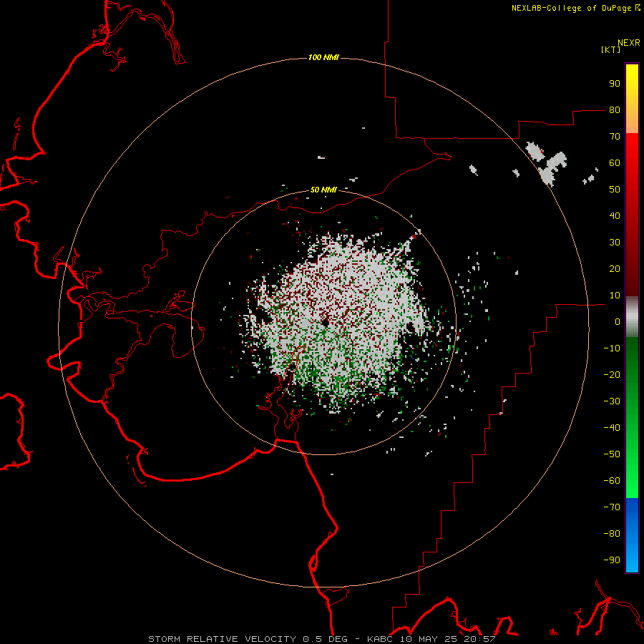This screenshot has width=644, height=644.
Task: Click the -80 value on the velocity scale
Action: click(x=612, y=534)
